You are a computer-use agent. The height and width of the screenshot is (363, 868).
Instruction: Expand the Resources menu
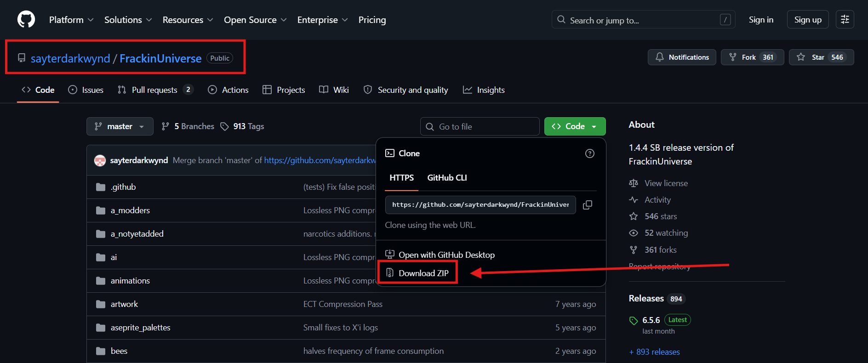(188, 20)
